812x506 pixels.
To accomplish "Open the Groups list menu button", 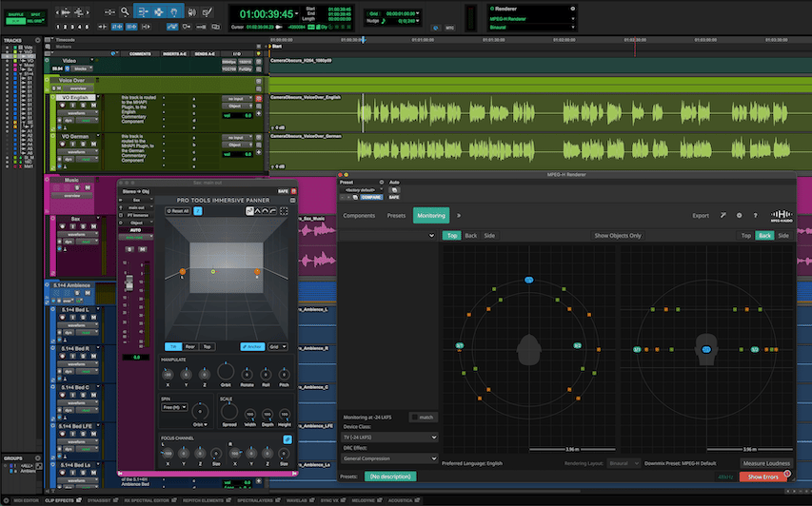I will [37, 457].
